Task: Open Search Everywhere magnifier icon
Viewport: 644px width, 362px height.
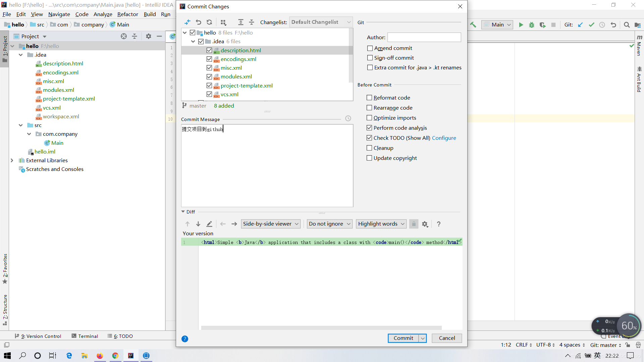Action: click(627, 25)
